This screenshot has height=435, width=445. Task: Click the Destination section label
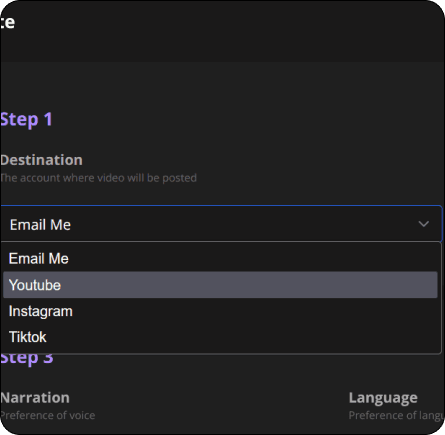pyautogui.click(x=41, y=160)
